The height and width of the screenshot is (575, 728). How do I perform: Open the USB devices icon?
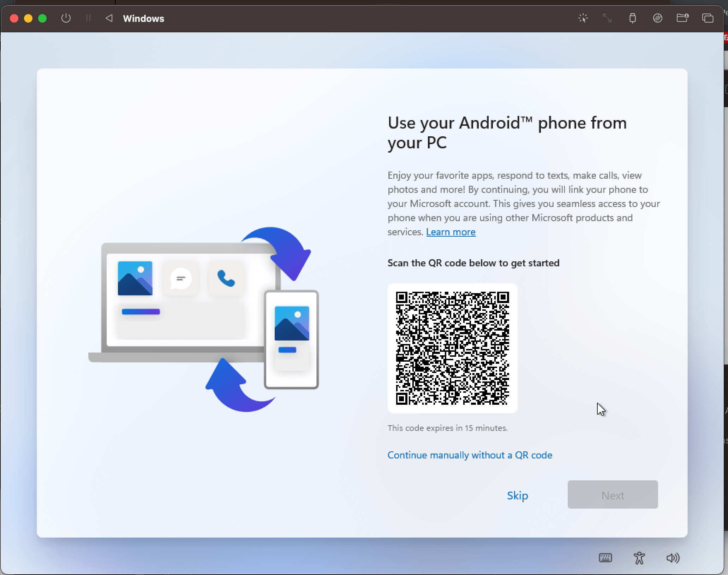tap(632, 18)
